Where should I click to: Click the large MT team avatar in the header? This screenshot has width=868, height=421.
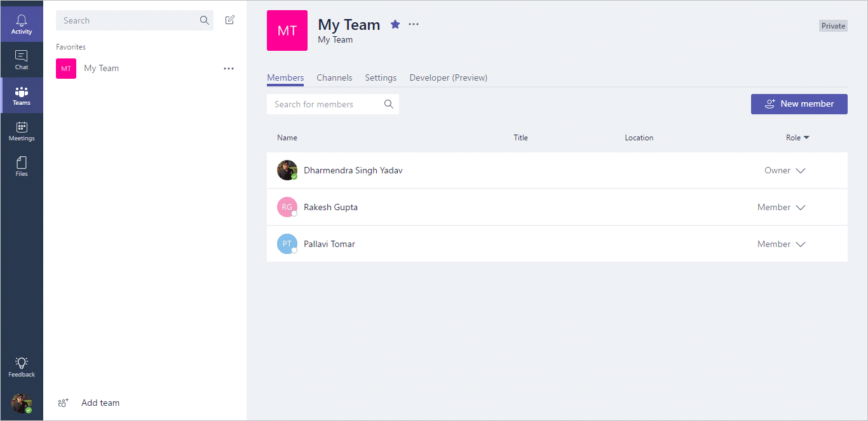(287, 30)
